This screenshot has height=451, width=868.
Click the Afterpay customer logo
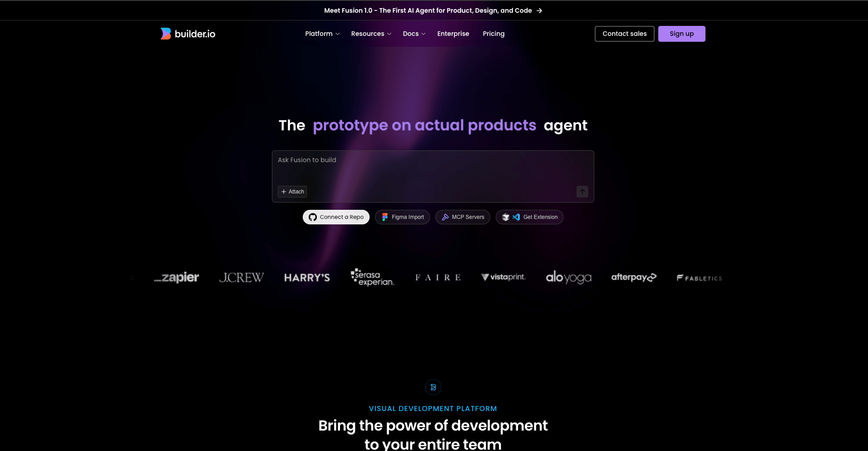634,277
